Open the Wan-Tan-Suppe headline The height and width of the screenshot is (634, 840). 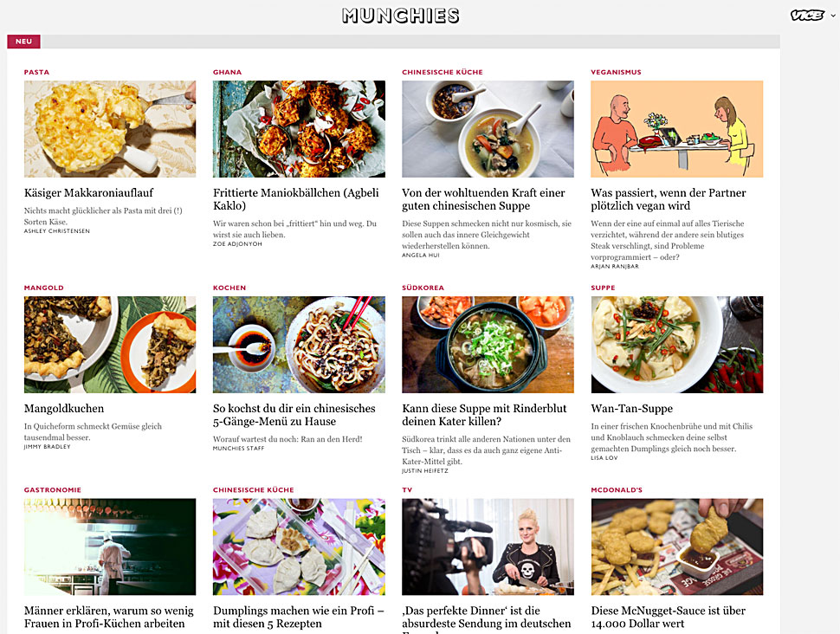coord(631,408)
